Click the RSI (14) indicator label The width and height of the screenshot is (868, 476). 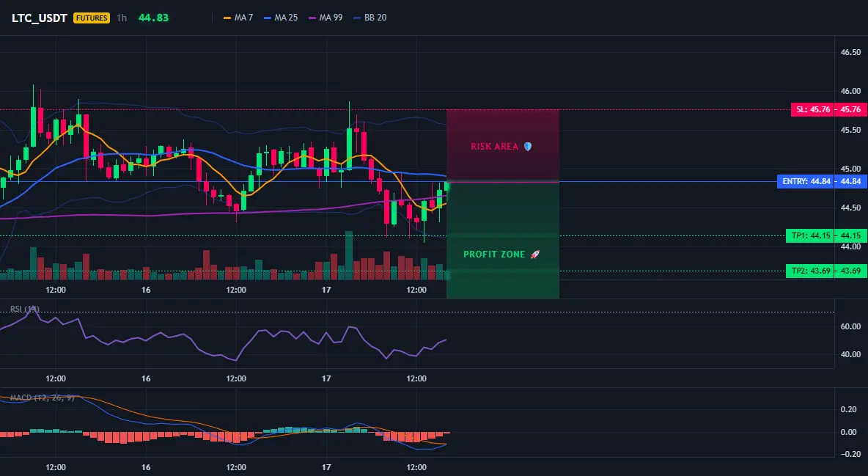(24, 310)
